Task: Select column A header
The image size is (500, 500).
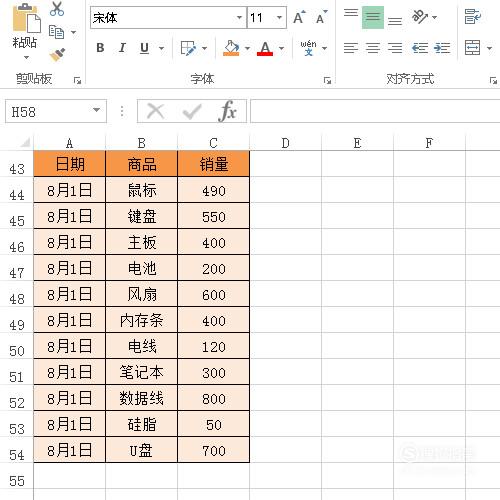Action: coord(69,143)
